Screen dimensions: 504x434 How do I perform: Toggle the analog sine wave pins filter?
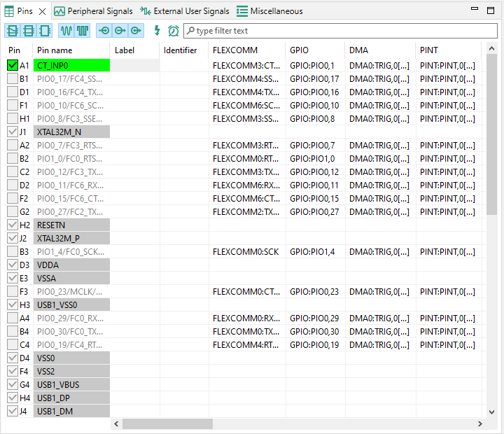coord(66,31)
